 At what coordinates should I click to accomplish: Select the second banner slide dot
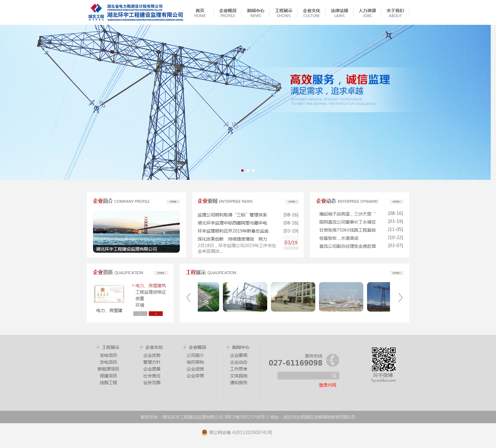tap(248, 171)
